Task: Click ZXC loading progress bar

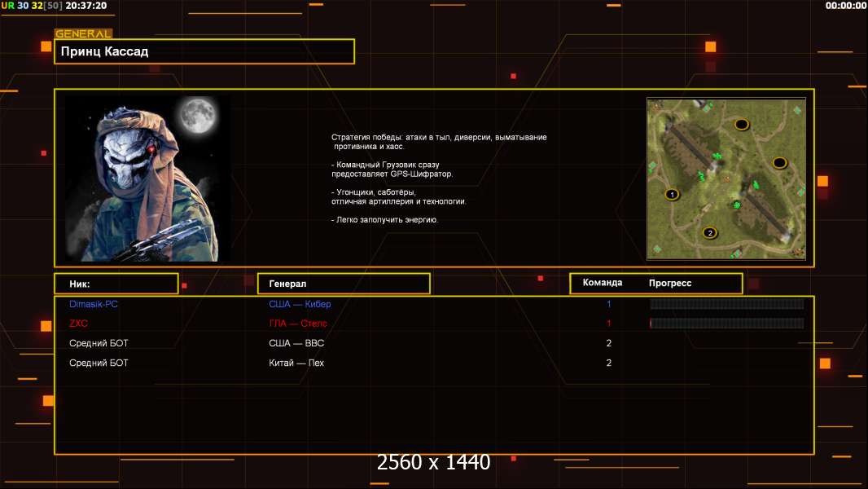Action: [x=726, y=324]
